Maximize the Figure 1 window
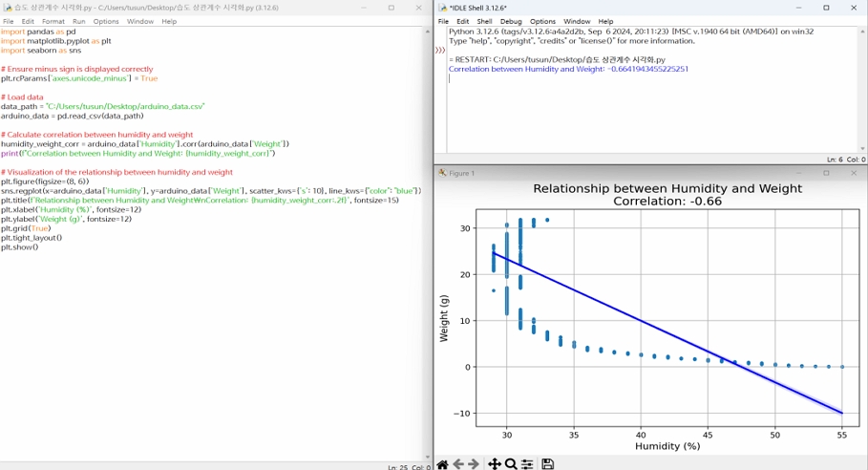 pyautogui.click(x=826, y=173)
